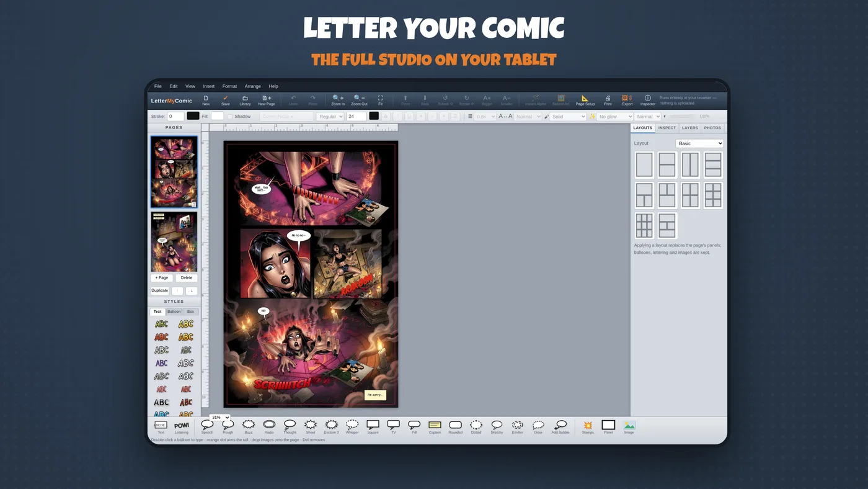Viewport: 868px width, 489px height.
Task: Open the Edit menu
Action: click(x=174, y=86)
